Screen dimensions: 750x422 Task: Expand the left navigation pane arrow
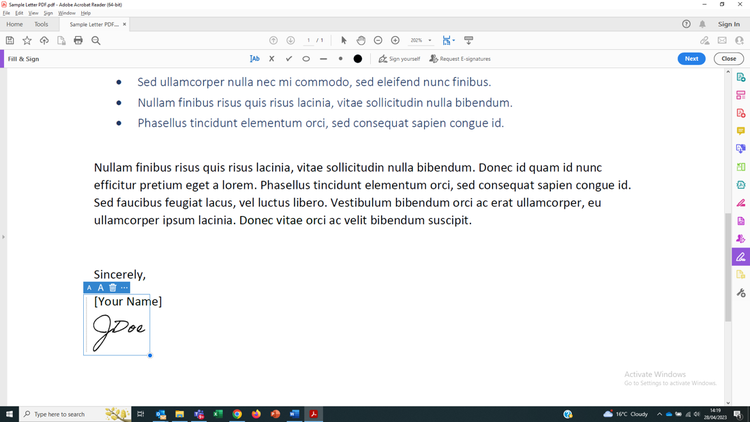(x=3, y=237)
